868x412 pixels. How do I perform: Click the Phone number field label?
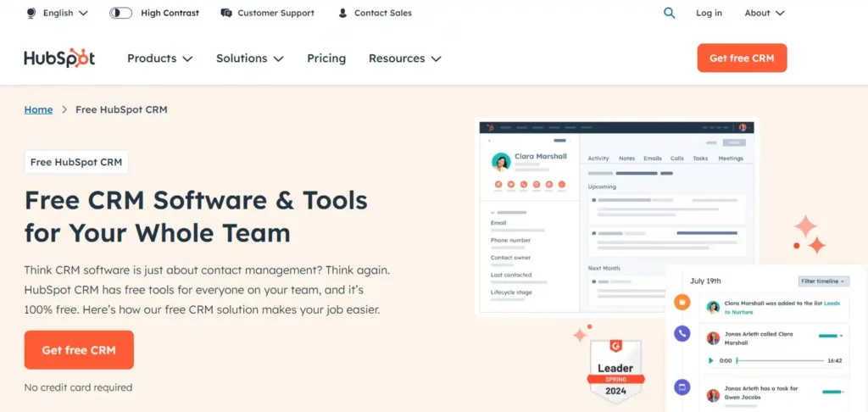pyautogui.click(x=510, y=241)
